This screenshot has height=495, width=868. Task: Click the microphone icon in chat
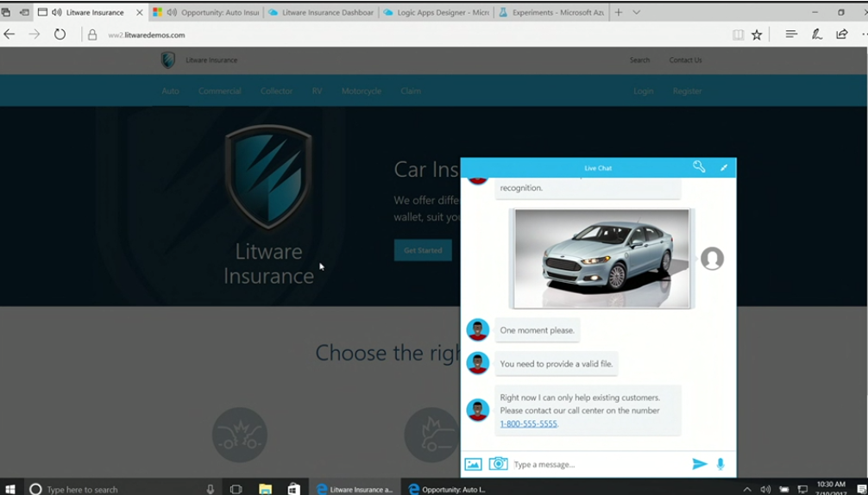[x=720, y=463]
